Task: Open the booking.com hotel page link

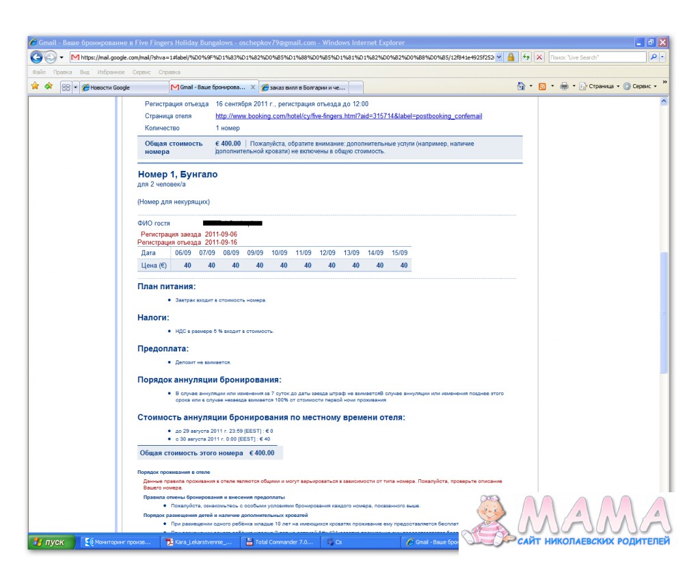Action: click(x=349, y=116)
